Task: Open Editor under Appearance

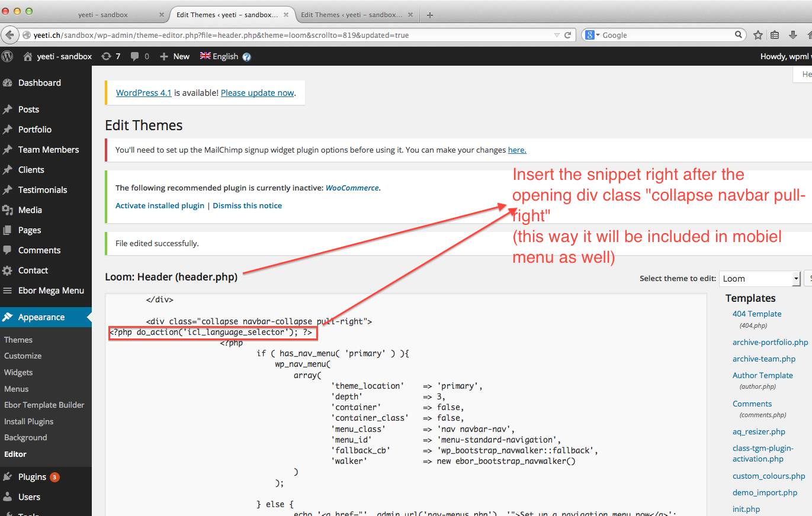Action: 15,454
